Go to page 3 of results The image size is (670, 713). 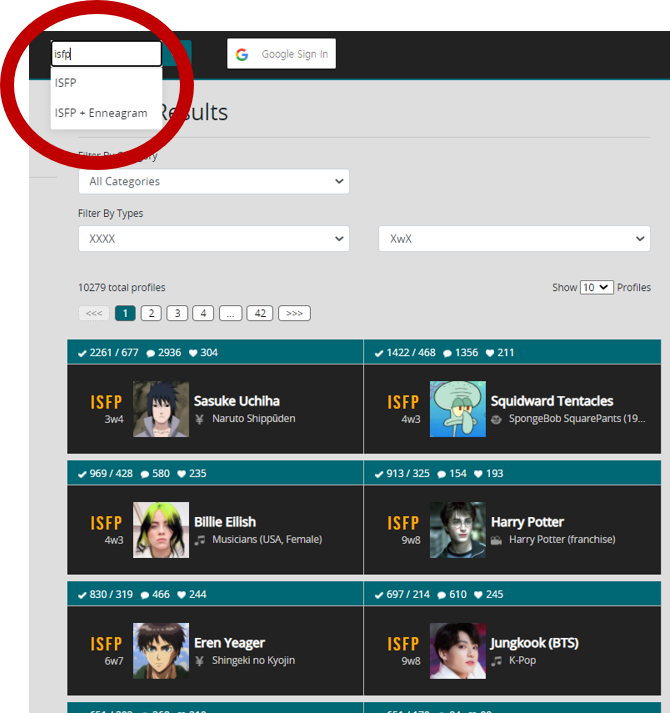(177, 313)
